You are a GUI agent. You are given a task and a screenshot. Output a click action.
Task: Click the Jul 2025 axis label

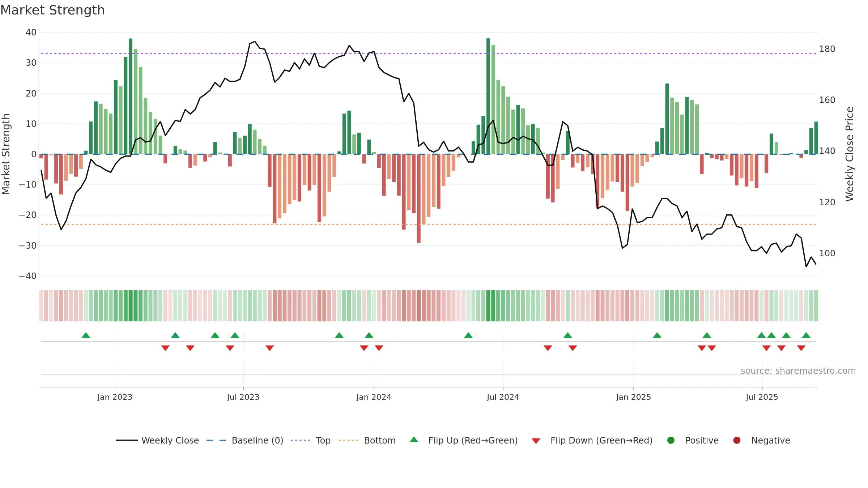pos(762,397)
